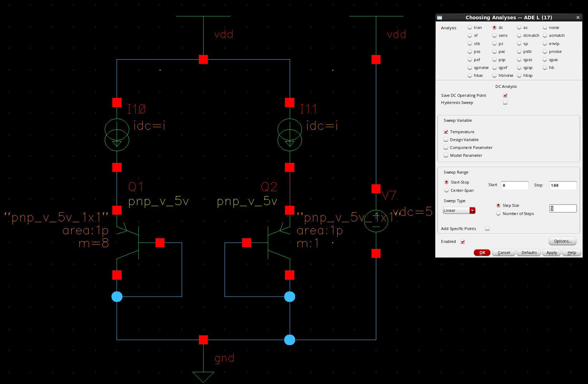Cancel the Choosing Analyses dialog
This screenshot has width=588, height=384.
click(x=504, y=253)
